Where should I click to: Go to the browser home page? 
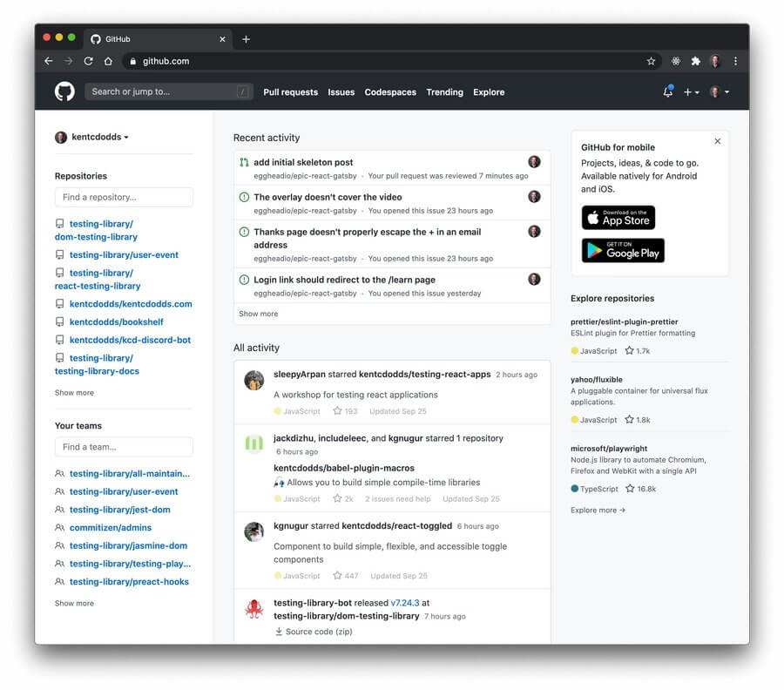108,61
